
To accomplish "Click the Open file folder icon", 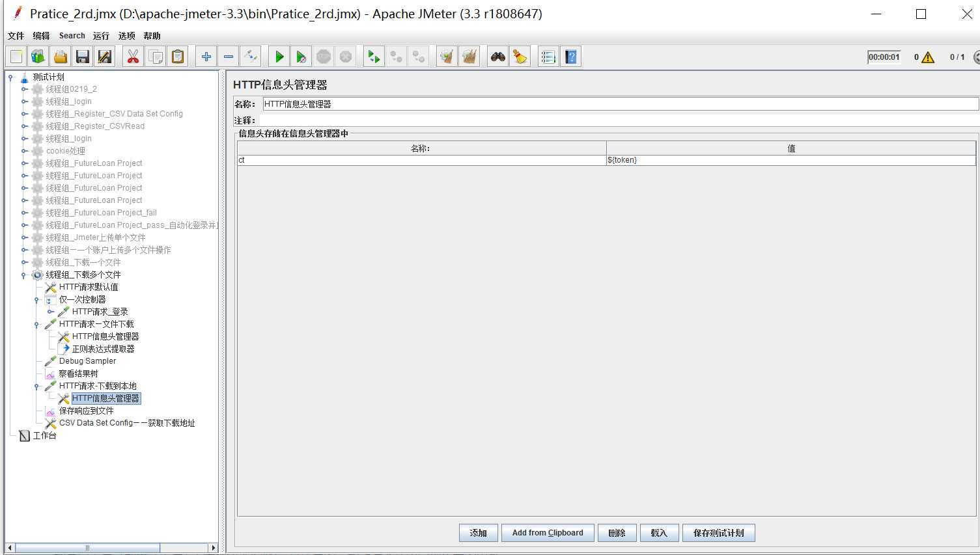I will 61,57.
